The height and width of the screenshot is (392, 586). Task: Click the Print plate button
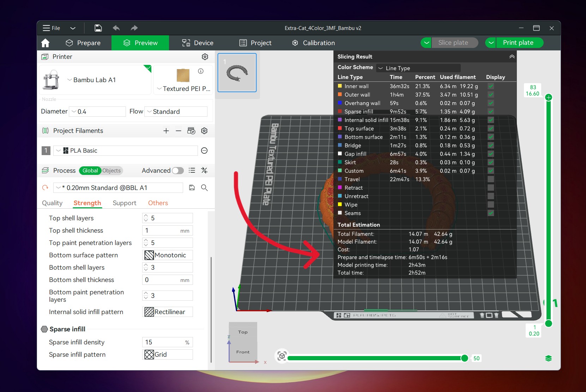518,43
